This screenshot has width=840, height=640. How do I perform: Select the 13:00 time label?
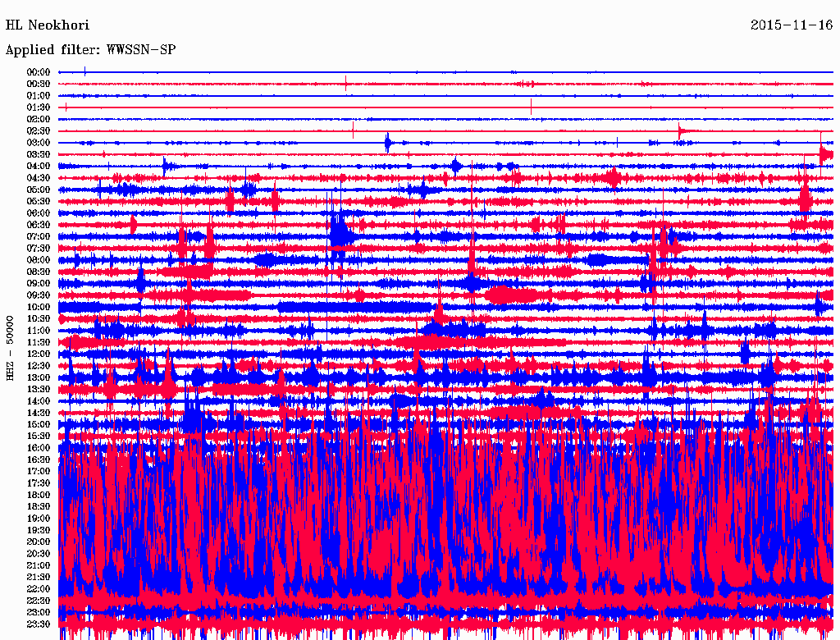pyautogui.click(x=39, y=378)
